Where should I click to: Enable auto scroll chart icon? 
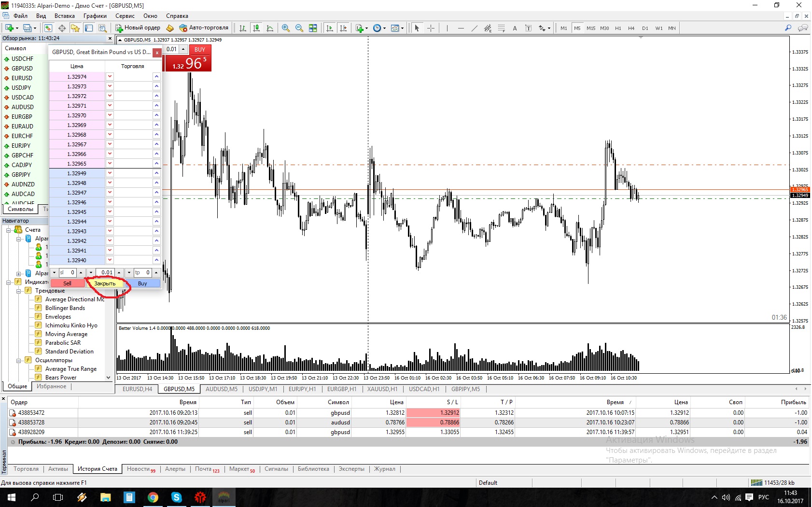coord(330,28)
